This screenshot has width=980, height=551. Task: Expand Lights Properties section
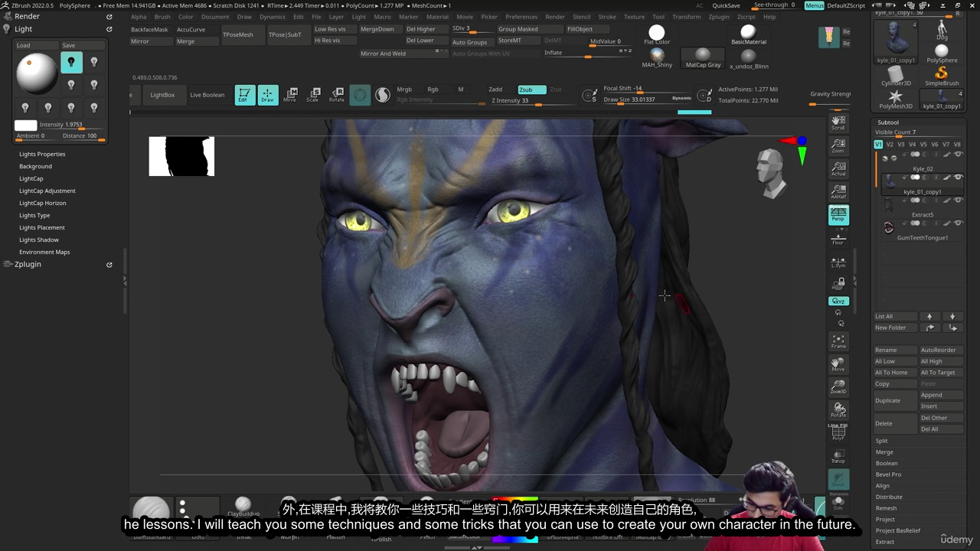(x=42, y=154)
